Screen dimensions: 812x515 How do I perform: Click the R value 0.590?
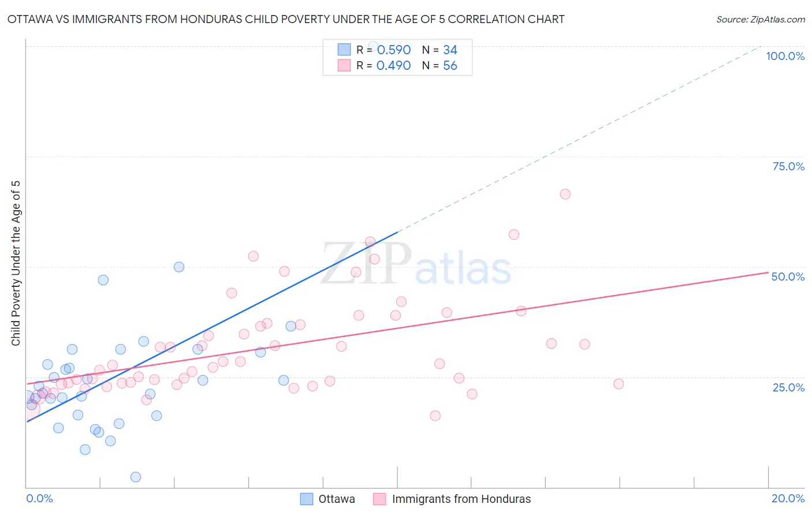tap(393, 50)
